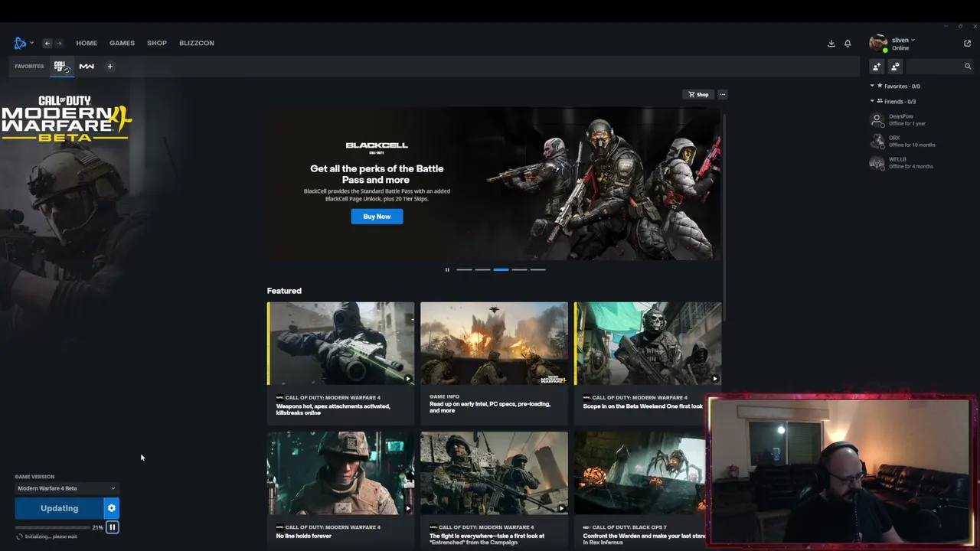The image size is (980, 551).
Task: Click 'The fight is everywhere' headline
Action: [487, 539]
